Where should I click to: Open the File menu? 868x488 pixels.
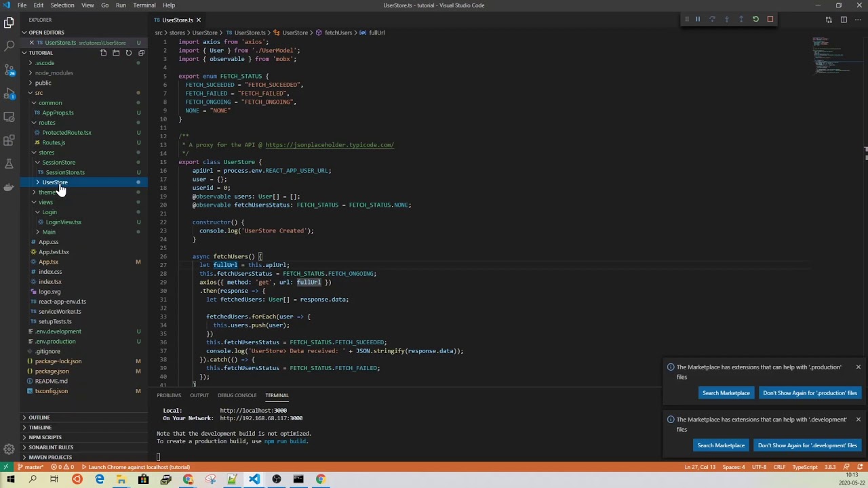pos(22,5)
